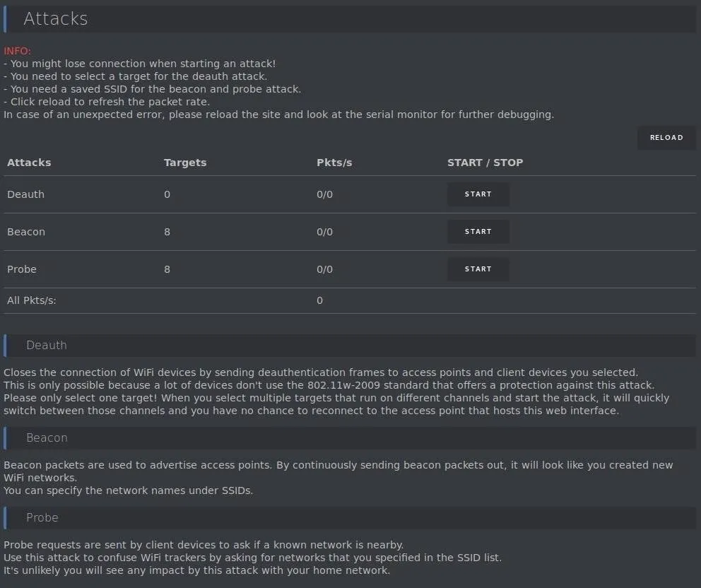701x588 pixels.
Task: Select the Deauth row label
Action: point(26,194)
